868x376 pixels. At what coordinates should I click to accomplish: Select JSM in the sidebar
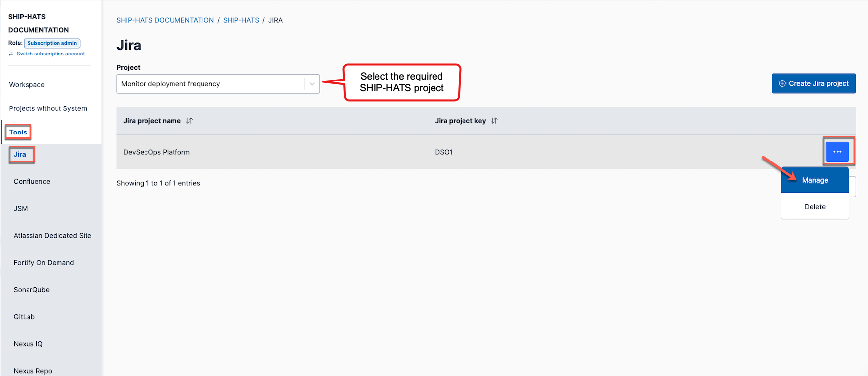21,208
